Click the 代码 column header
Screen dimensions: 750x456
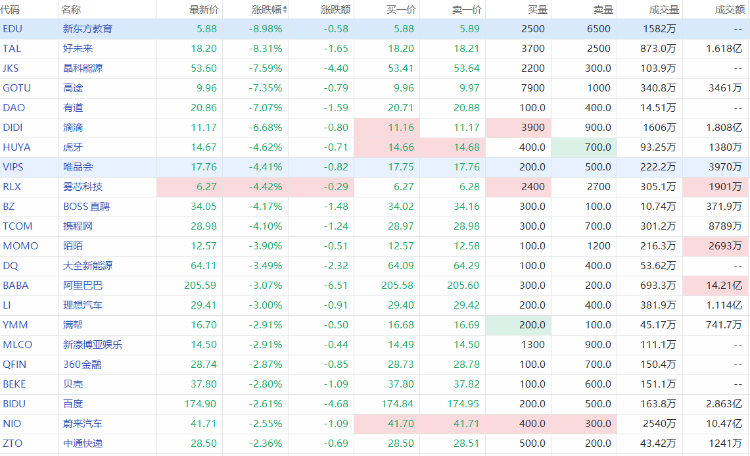click(x=11, y=9)
